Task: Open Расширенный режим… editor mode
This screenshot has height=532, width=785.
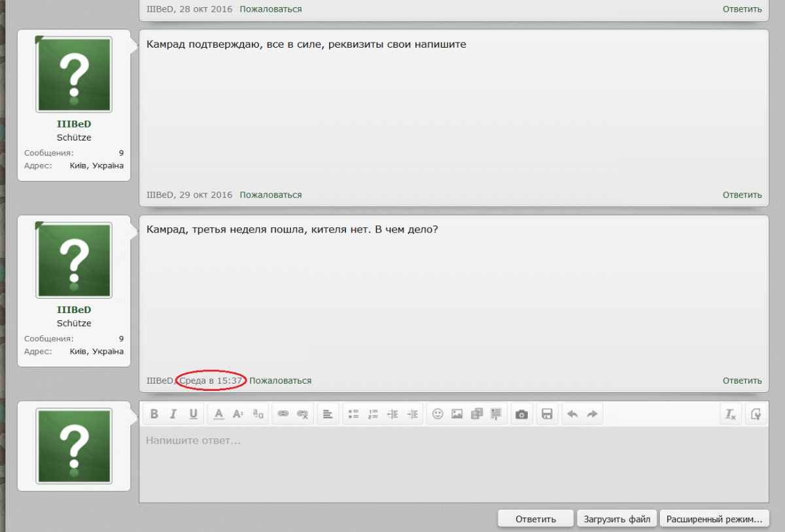Action: [714, 519]
